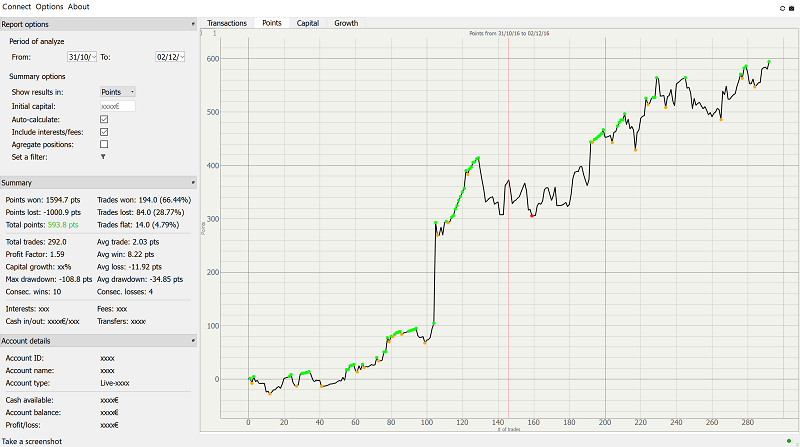Click Max drawdown: -108.8 pts text

pos(49,279)
